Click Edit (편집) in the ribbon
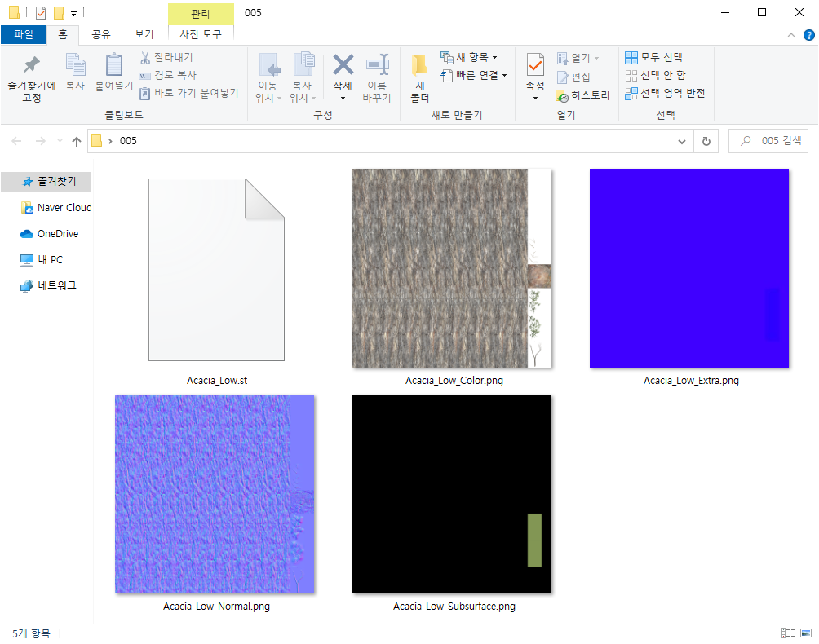The height and width of the screenshot is (644, 819). click(x=573, y=77)
